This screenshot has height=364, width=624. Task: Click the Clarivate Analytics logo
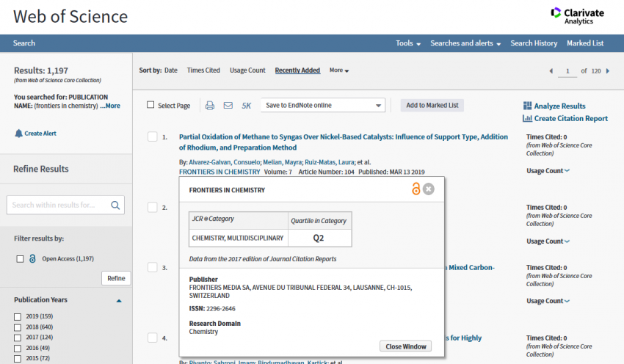(x=578, y=16)
